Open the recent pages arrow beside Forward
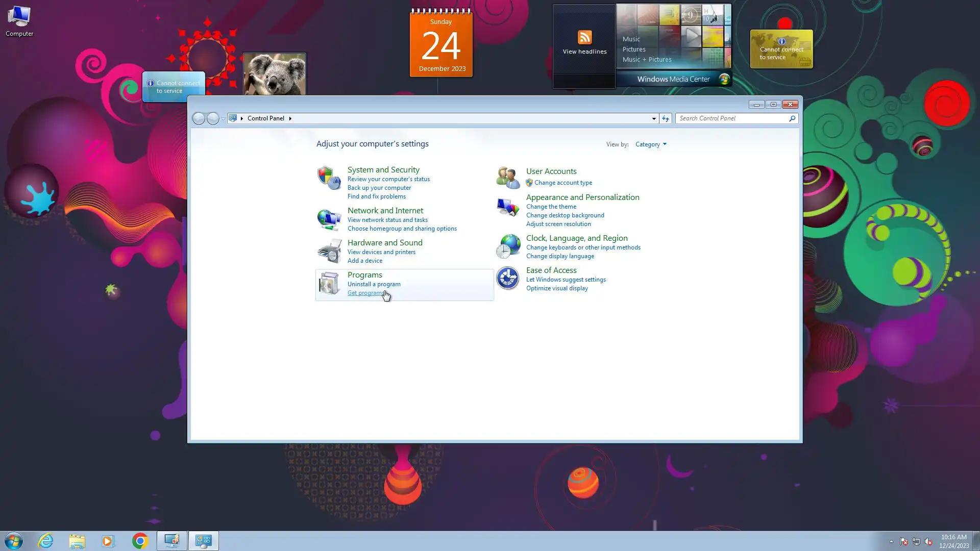This screenshot has width=980, height=551. pyautogui.click(x=223, y=119)
